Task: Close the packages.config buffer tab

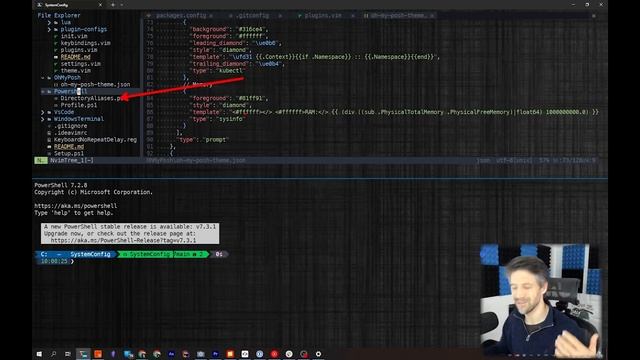Action: (211, 16)
